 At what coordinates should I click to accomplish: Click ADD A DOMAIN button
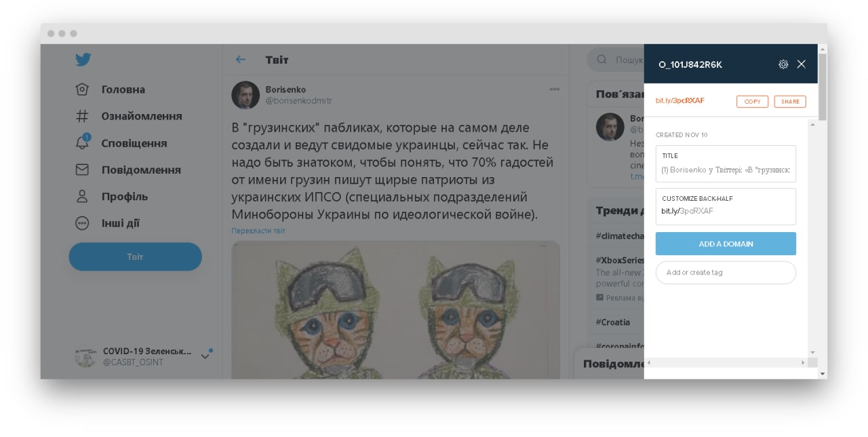(726, 244)
